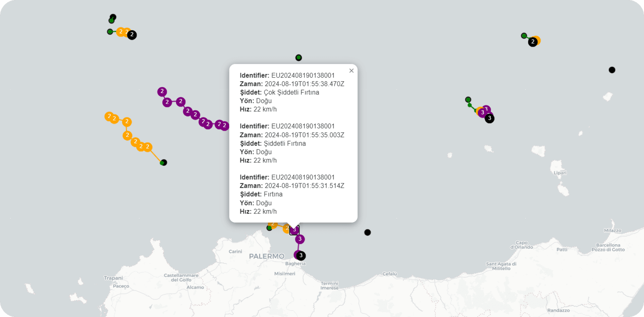Click the PALERMO city label on the map
Screen dimensions: 644x317
[267, 256]
